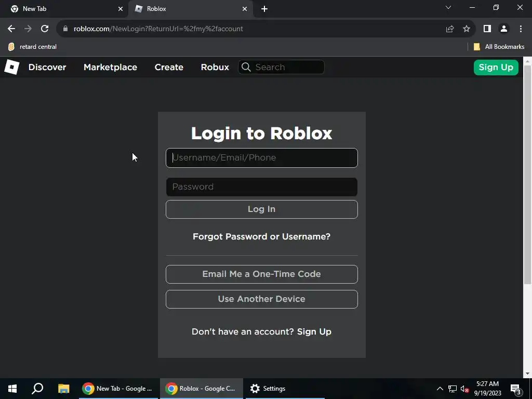Viewport: 532px width, 399px height.
Task: Switch to Roblox Chrome taskbar window
Action: 201,389
